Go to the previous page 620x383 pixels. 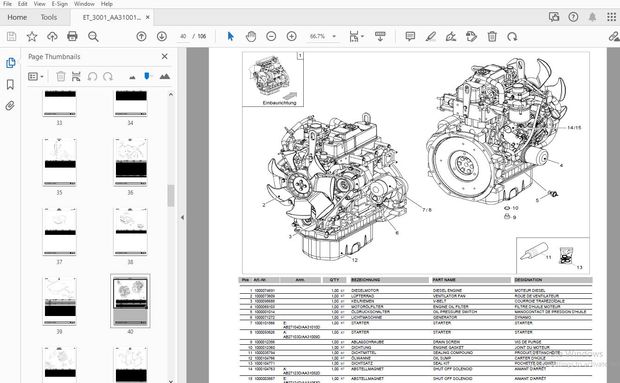tap(141, 37)
